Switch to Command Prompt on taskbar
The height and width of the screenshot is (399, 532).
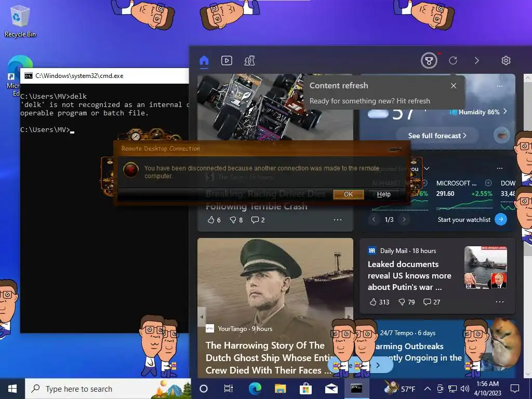point(356,389)
